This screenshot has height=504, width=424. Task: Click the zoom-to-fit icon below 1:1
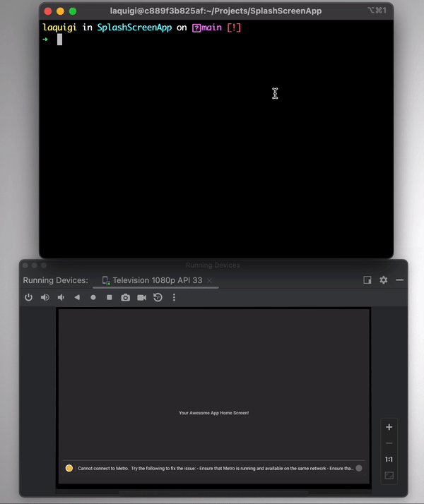pos(389,475)
